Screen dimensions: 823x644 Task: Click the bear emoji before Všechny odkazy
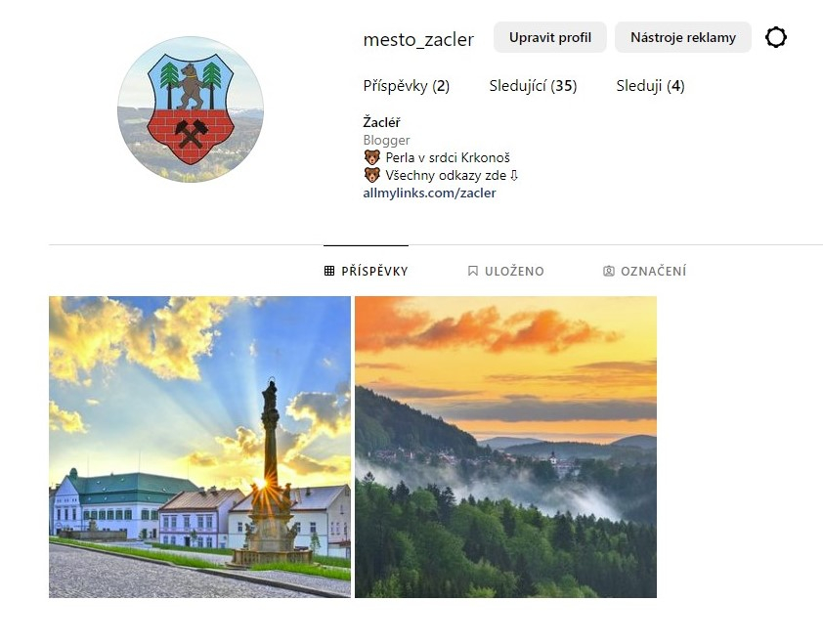(x=372, y=175)
